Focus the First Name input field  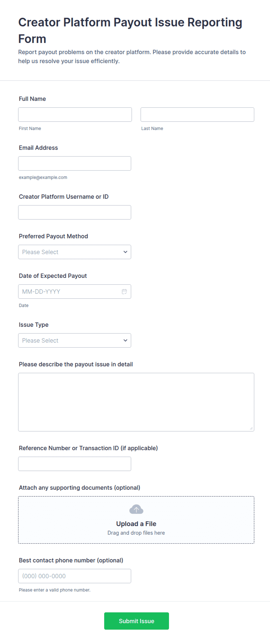[75, 115]
